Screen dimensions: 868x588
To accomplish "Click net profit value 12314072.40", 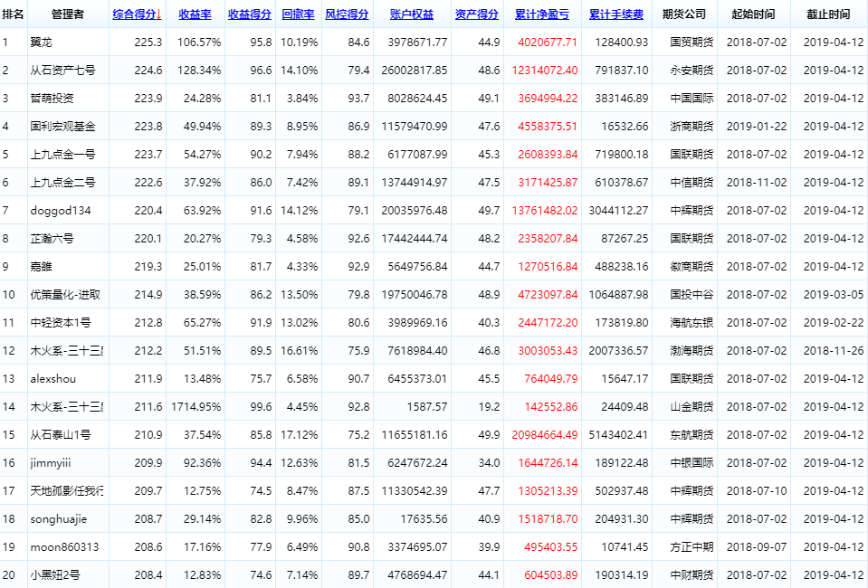I will (x=545, y=71).
